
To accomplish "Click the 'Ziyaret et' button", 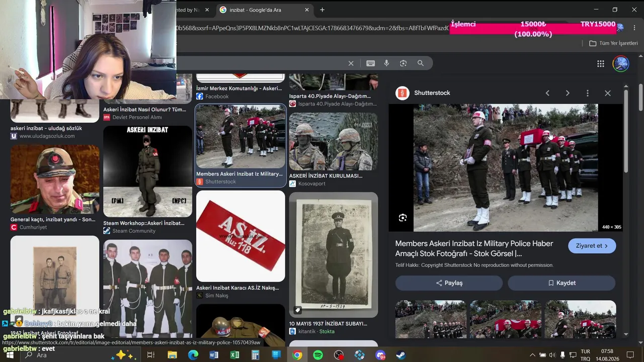I will click(x=592, y=246).
